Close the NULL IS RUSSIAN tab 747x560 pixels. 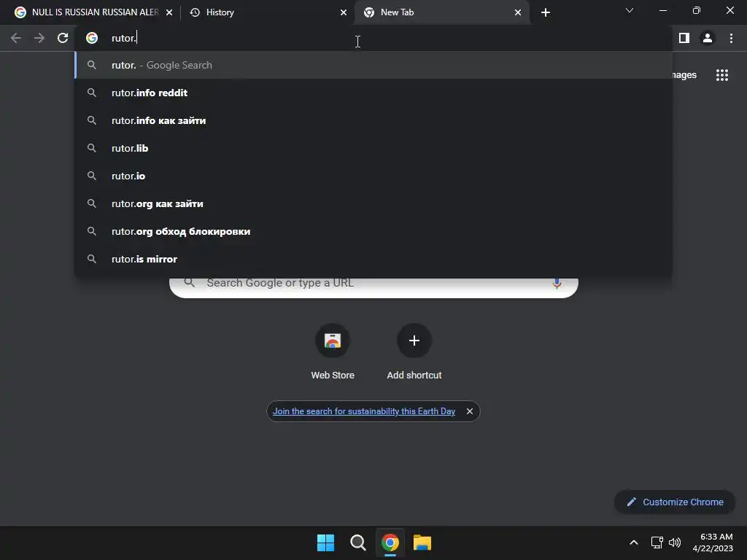(x=169, y=12)
